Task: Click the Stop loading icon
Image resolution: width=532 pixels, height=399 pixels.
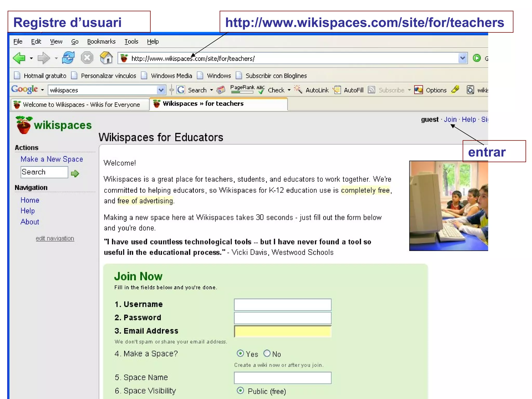Action: point(87,58)
